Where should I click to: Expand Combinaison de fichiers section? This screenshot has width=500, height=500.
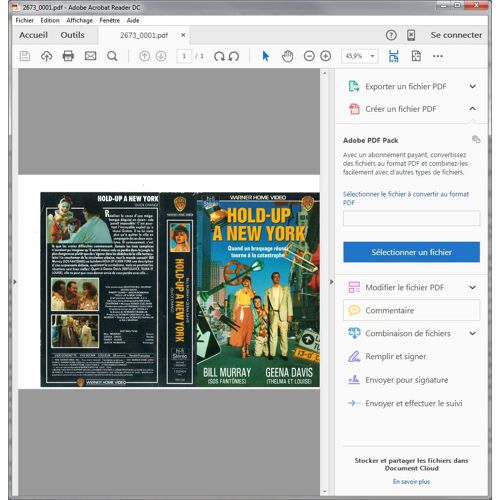point(472,333)
